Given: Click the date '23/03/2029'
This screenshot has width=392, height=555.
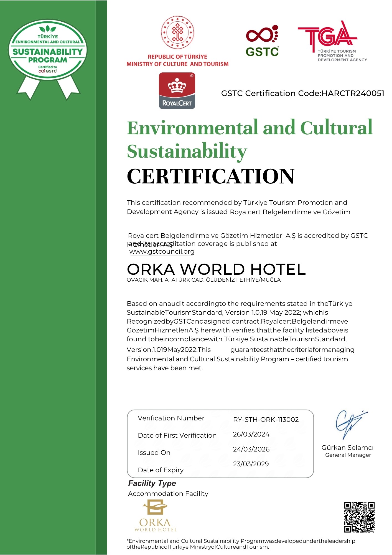Looking at the screenshot, I should [x=251, y=464].
